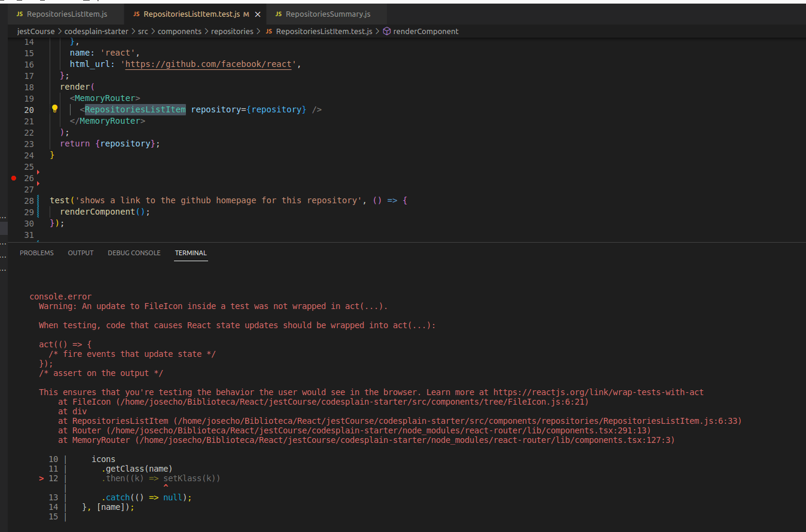
Task: Click the 'at div' stack trace line
Action: [72, 411]
